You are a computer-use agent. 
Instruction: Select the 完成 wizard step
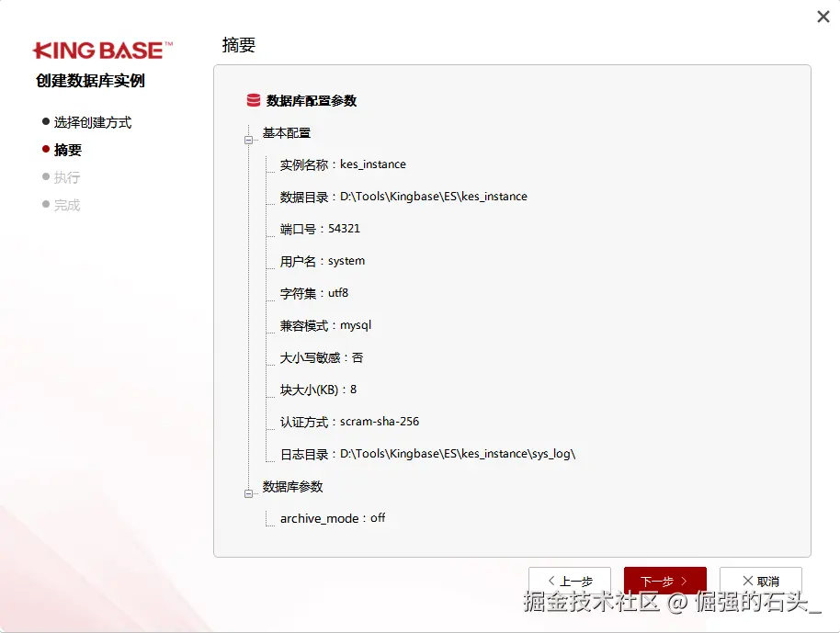point(68,204)
